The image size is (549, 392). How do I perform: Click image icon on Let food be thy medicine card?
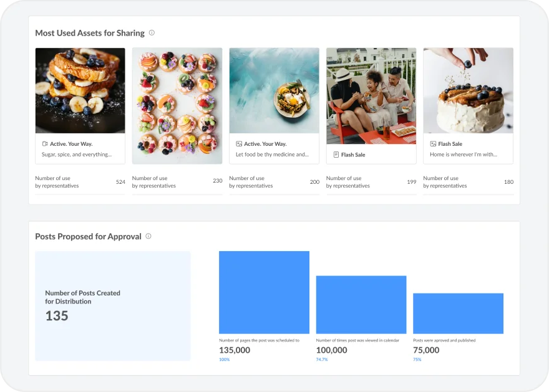239,144
